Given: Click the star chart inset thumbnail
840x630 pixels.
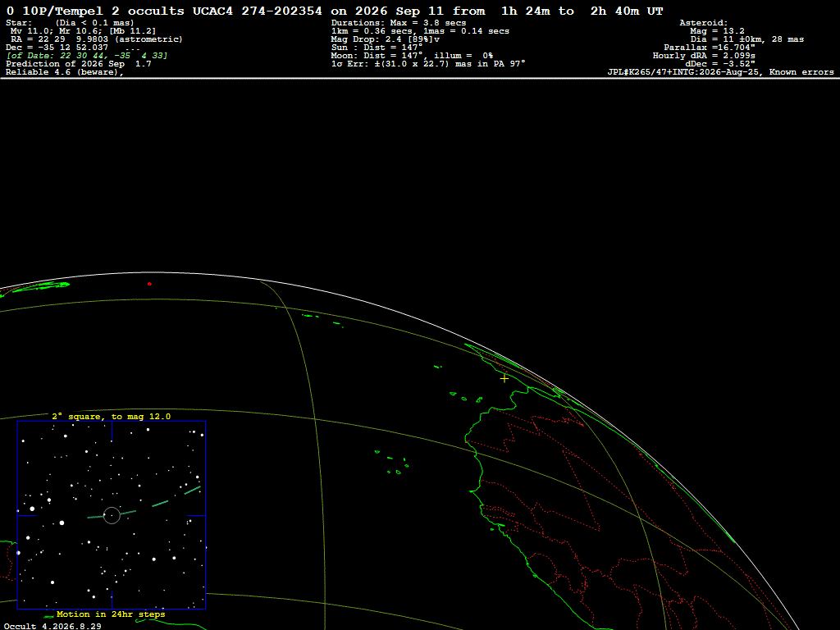Looking at the screenshot, I should pyautogui.click(x=112, y=515).
